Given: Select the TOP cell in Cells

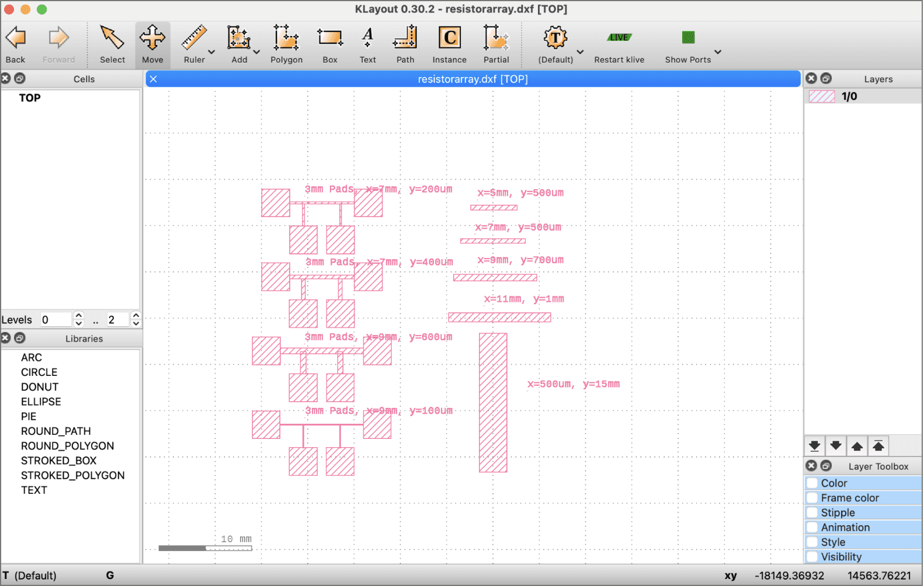Looking at the screenshot, I should tap(30, 98).
